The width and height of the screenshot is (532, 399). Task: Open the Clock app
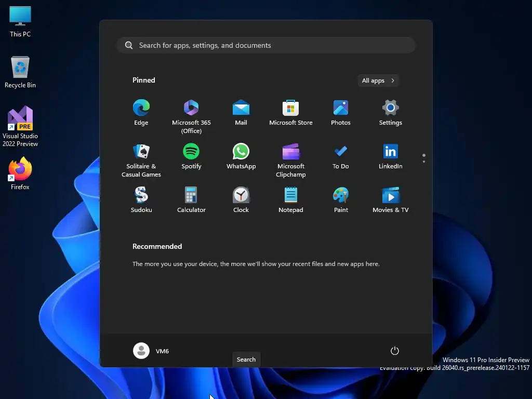[x=241, y=200]
